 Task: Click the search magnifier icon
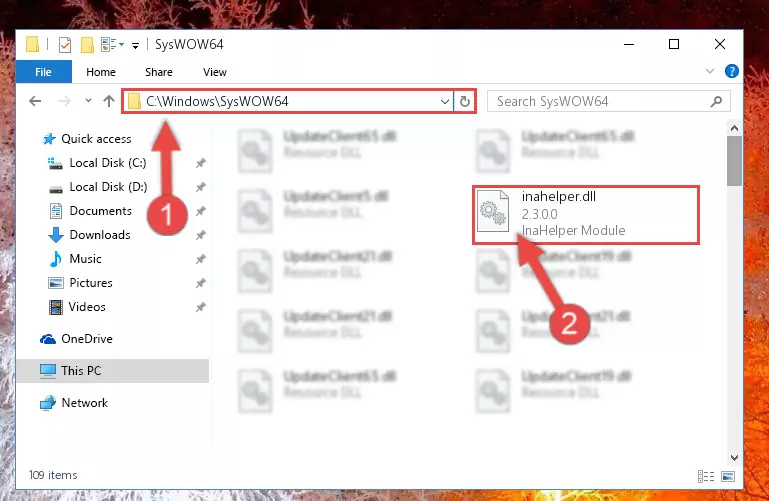point(716,101)
